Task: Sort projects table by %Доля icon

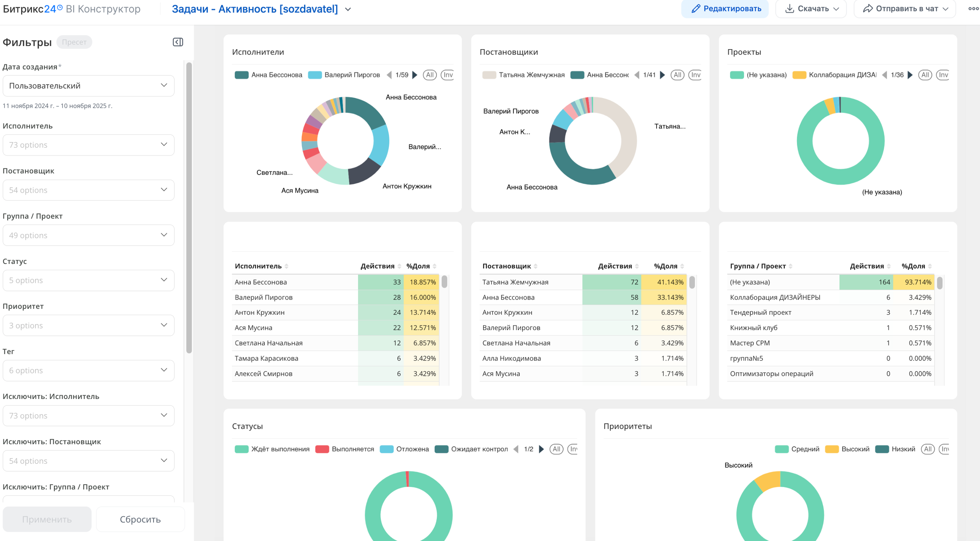Action: pyautogui.click(x=930, y=266)
